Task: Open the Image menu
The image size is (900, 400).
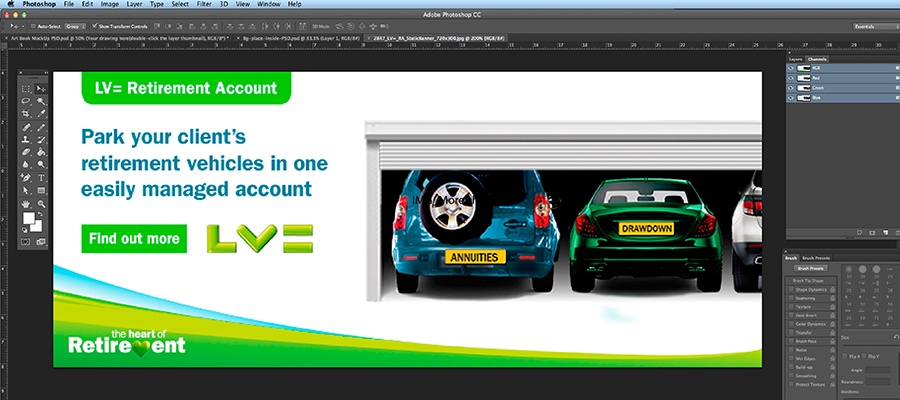Action: [x=110, y=4]
